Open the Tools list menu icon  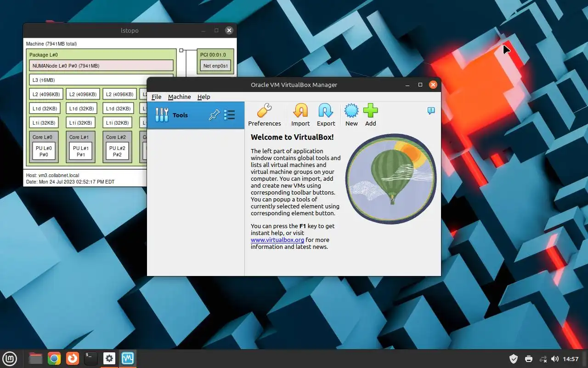(x=229, y=115)
